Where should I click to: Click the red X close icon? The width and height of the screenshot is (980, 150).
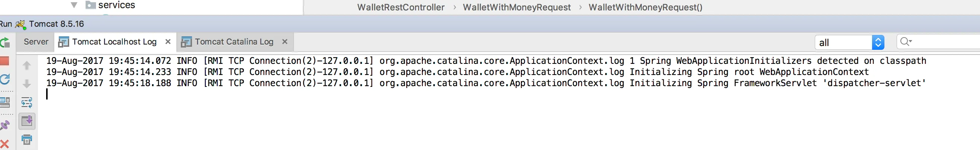click(4, 144)
